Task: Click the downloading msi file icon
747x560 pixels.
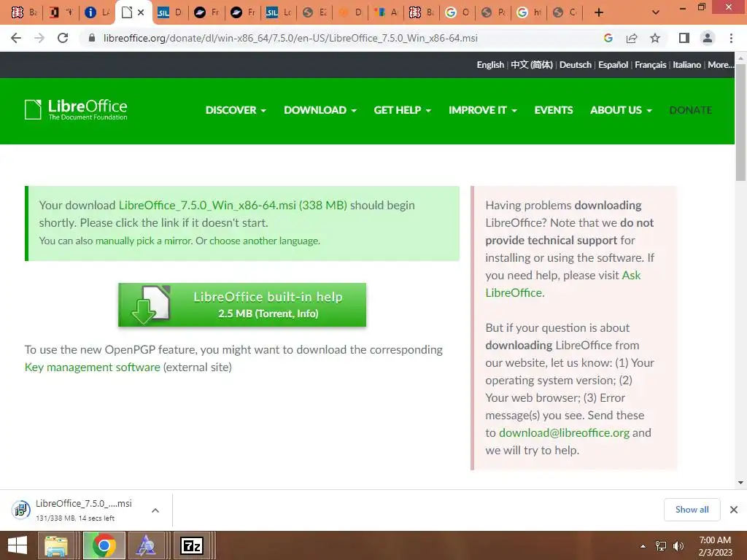Action: coord(20,510)
